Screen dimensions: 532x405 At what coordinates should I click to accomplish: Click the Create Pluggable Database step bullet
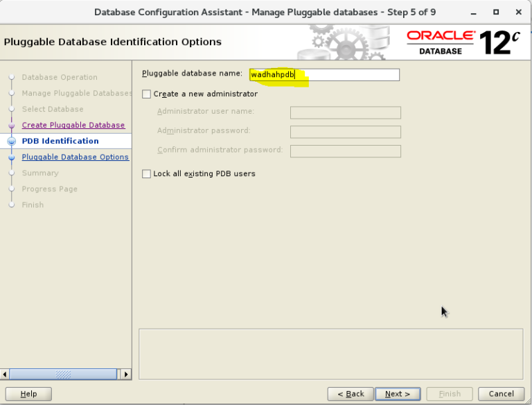[12, 126]
